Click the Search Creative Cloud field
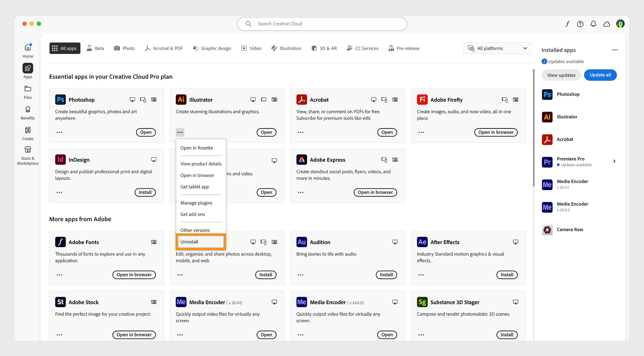644x356 pixels. pyautogui.click(x=322, y=24)
